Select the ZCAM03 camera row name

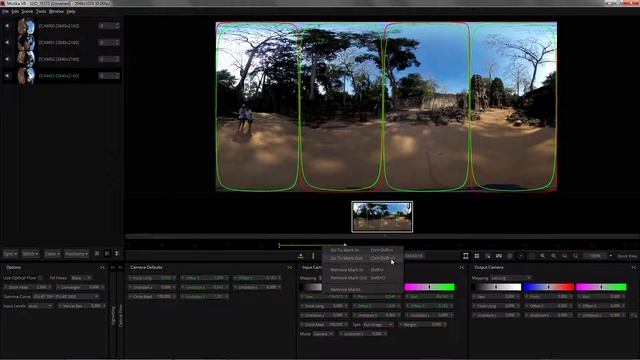(59, 76)
